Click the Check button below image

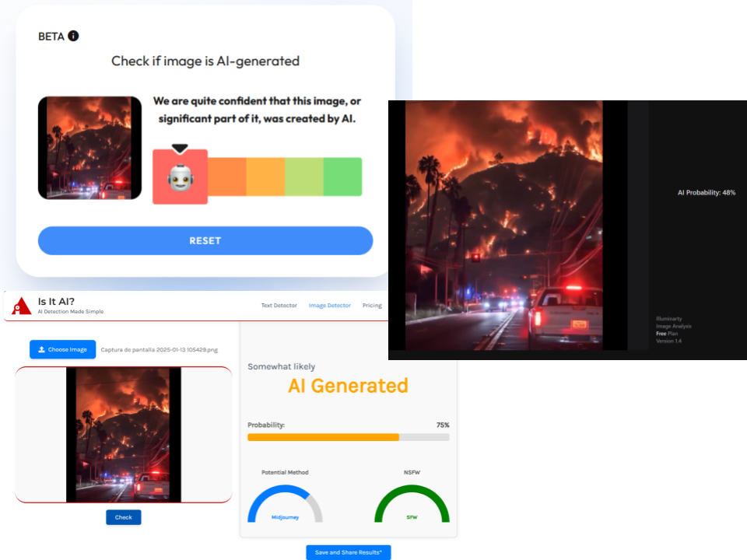pyautogui.click(x=124, y=517)
